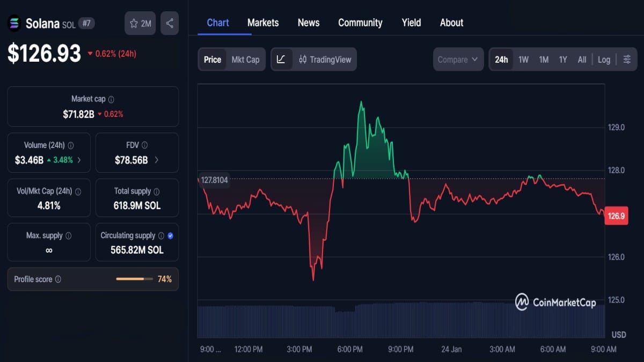Screen dimensions: 644x362
Task: Open FDV info icon
Action: [x=144, y=145]
